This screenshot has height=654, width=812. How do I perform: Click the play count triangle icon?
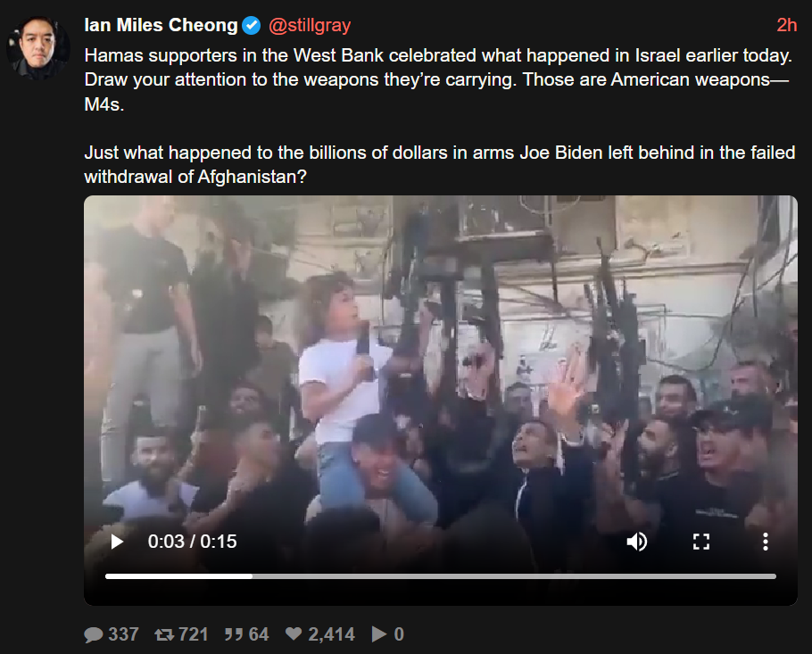[x=379, y=633]
